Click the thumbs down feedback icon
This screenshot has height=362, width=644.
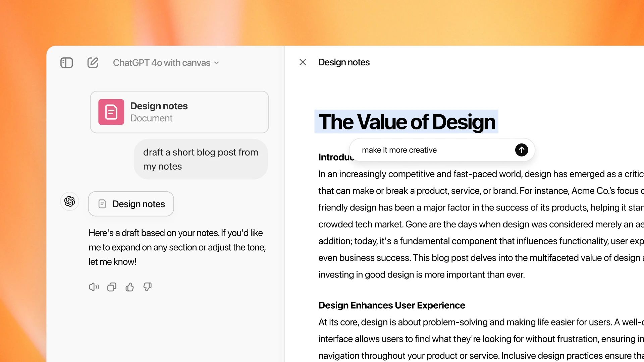click(147, 287)
